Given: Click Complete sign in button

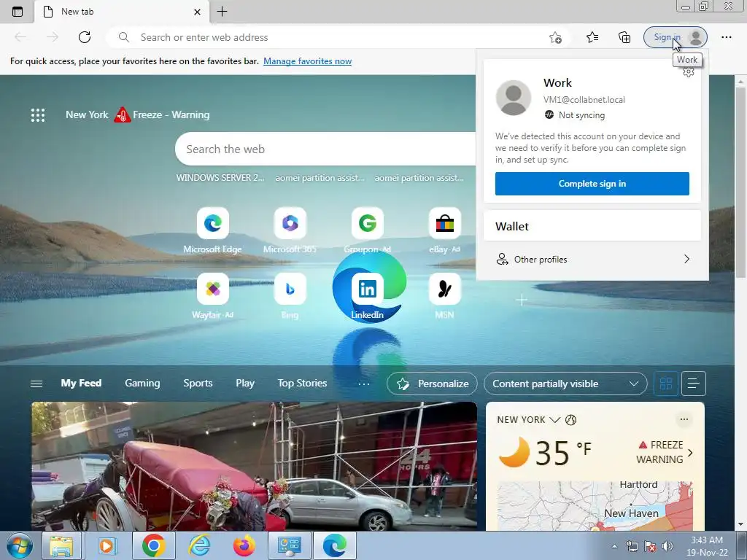Looking at the screenshot, I should pos(592,184).
